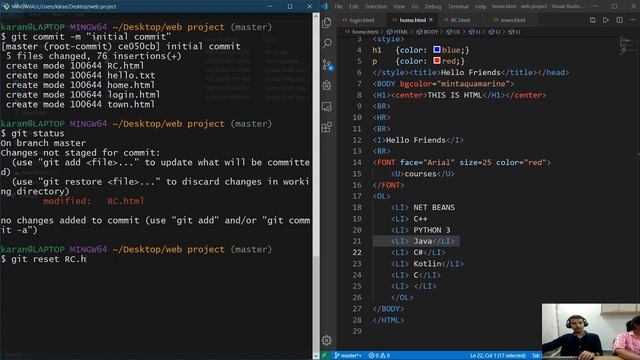Click the remote window indicator in status bar
Viewport: 640px width, 360px height.
(x=325, y=356)
